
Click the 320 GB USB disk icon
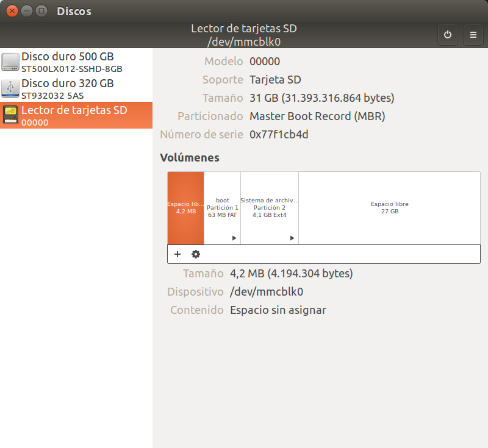pyautogui.click(x=10, y=88)
